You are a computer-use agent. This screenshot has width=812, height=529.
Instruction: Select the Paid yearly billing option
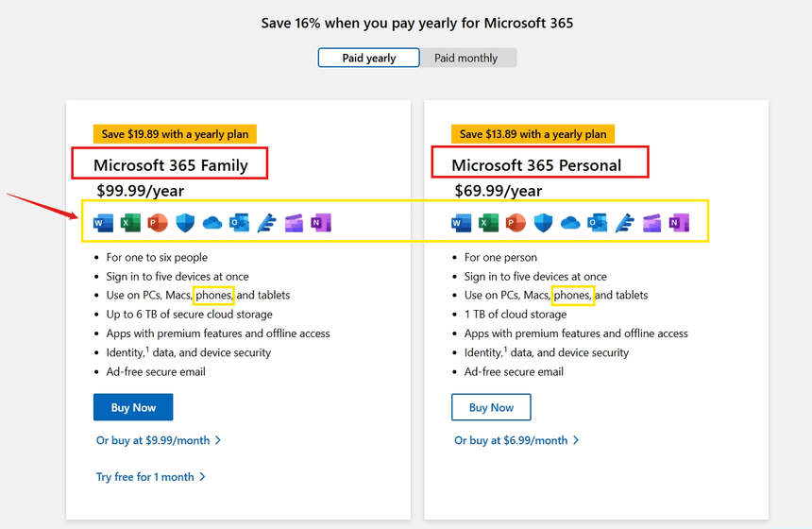click(369, 59)
